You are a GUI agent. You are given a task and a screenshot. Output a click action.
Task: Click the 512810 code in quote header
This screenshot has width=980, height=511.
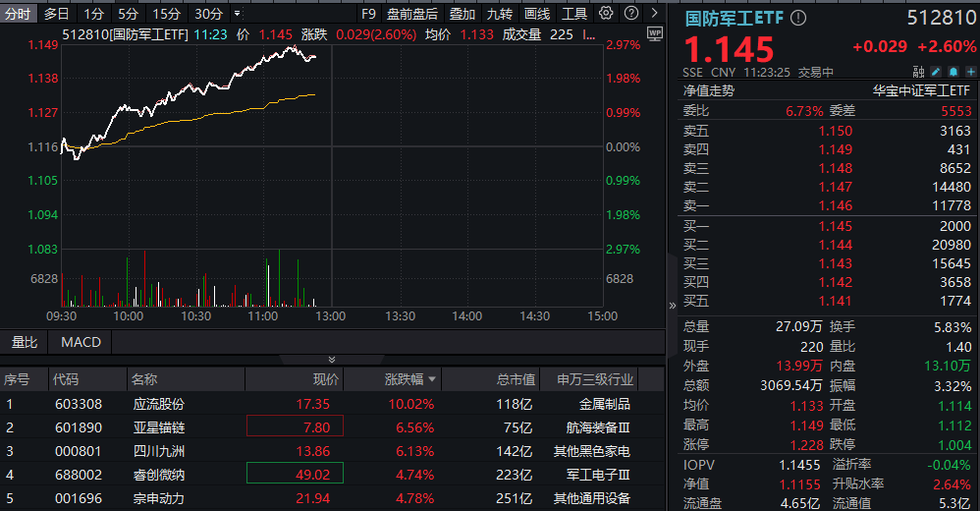click(942, 18)
